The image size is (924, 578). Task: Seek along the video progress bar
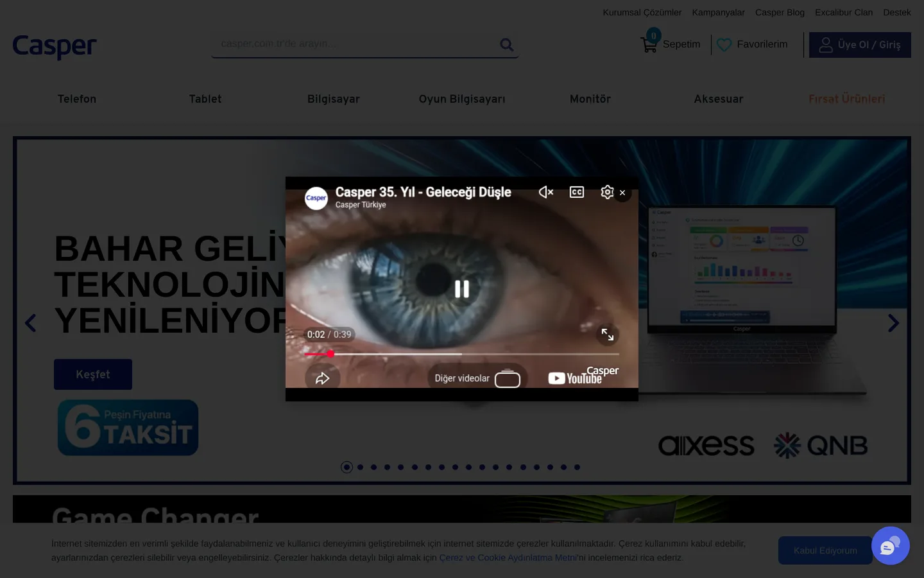pyautogui.click(x=462, y=354)
